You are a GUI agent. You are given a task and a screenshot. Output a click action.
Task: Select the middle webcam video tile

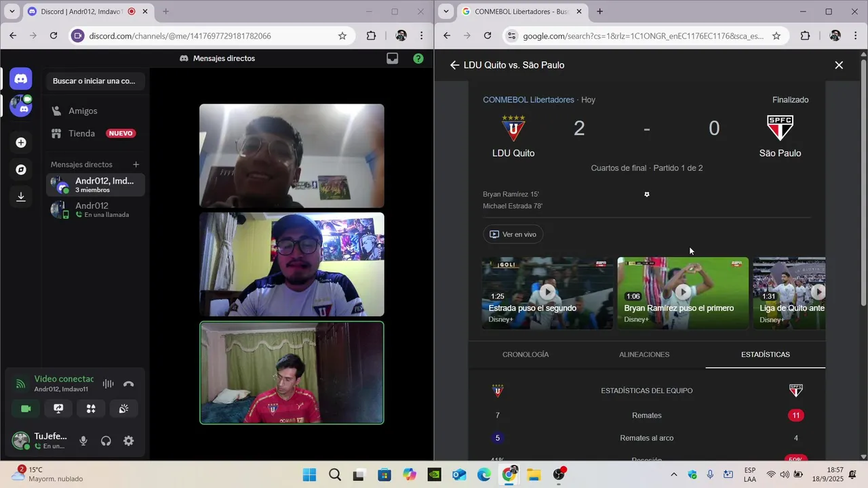292,264
